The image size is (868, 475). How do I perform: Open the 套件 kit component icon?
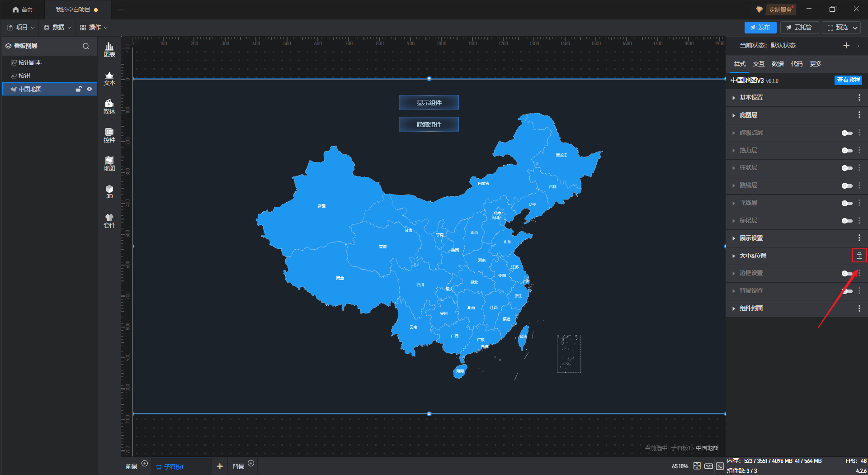[x=109, y=221]
